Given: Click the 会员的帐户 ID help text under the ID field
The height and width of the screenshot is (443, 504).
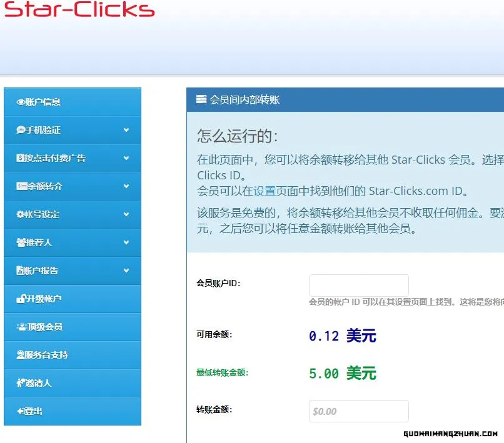Looking at the screenshot, I should click(406, 302).
